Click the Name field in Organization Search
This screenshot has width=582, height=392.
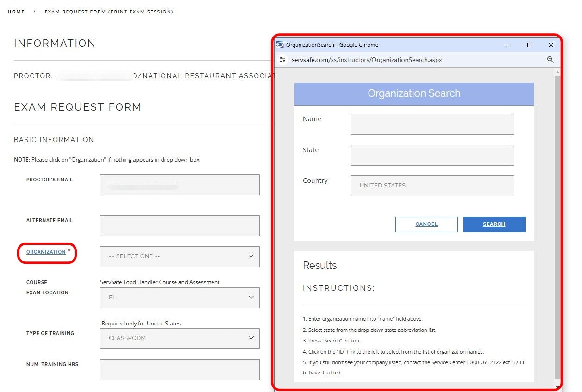click(432, 124)
